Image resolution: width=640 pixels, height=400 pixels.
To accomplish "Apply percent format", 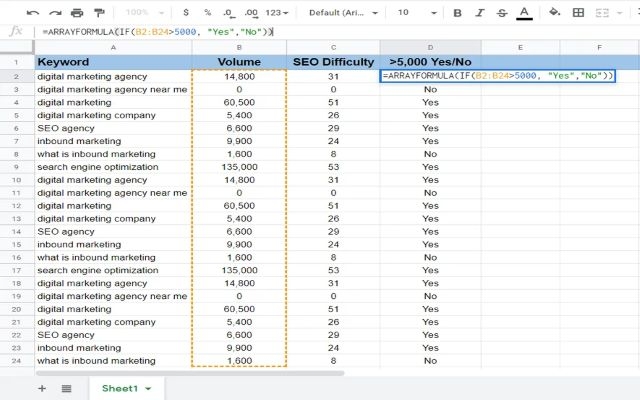I will [x=207, y=13].
